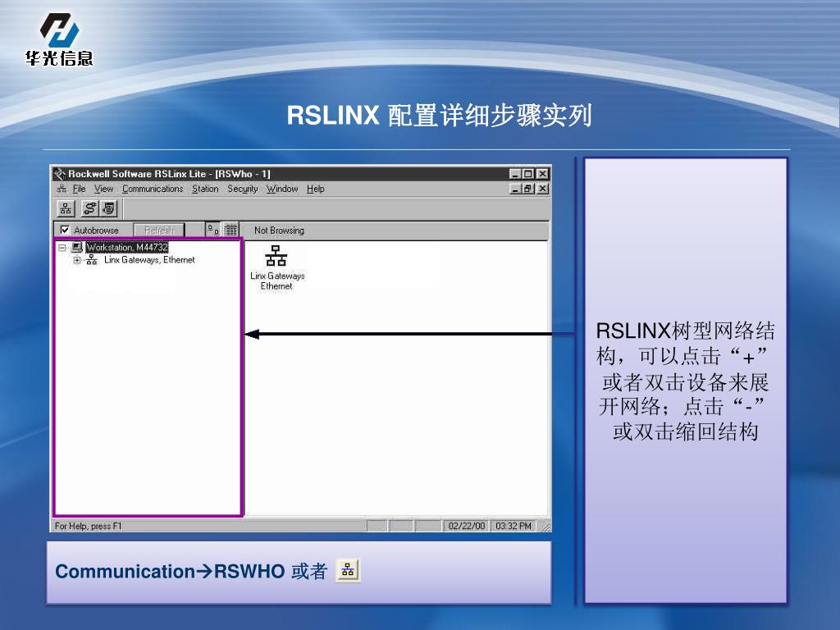Select the Linx Gateways Ethernet icon in right pane
This screenshot has width=840, height=630.
point(277,267)
